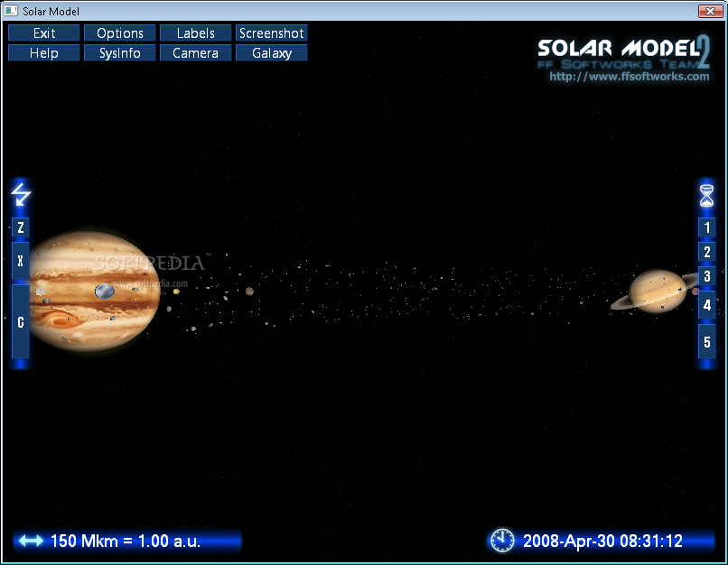
Task: Click the lightning arrow icon on left panel
Action: 21,194
